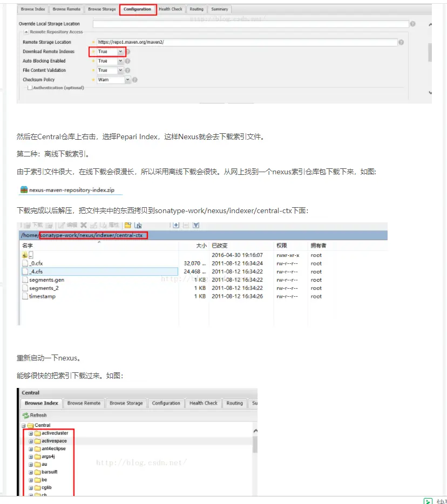Open the File Content Validation dropdown

pos(120,70)
